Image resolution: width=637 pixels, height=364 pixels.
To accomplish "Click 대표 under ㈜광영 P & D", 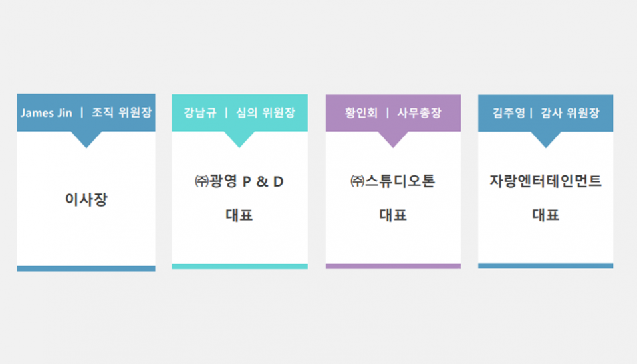I will tap(239, 215).
